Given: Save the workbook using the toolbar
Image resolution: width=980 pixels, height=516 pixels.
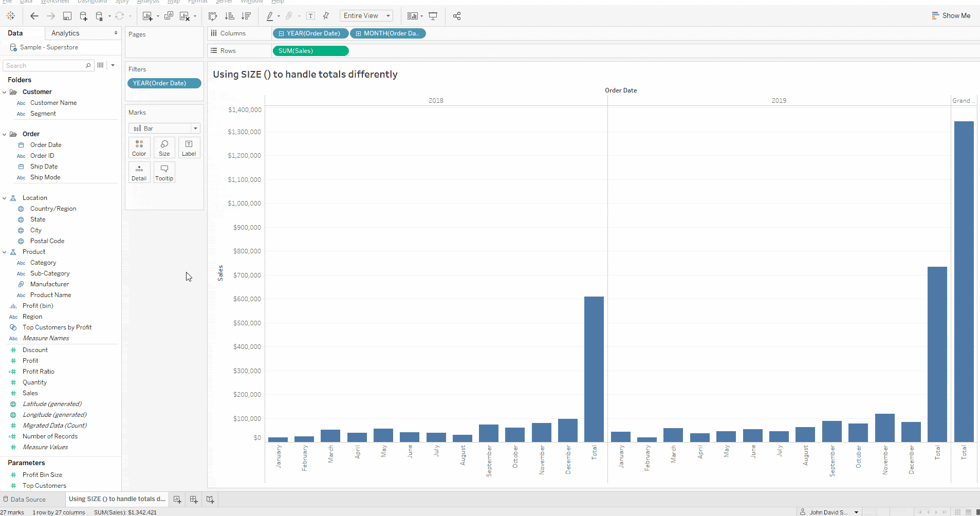Looking at the screenshot, I should coord(67,16).
